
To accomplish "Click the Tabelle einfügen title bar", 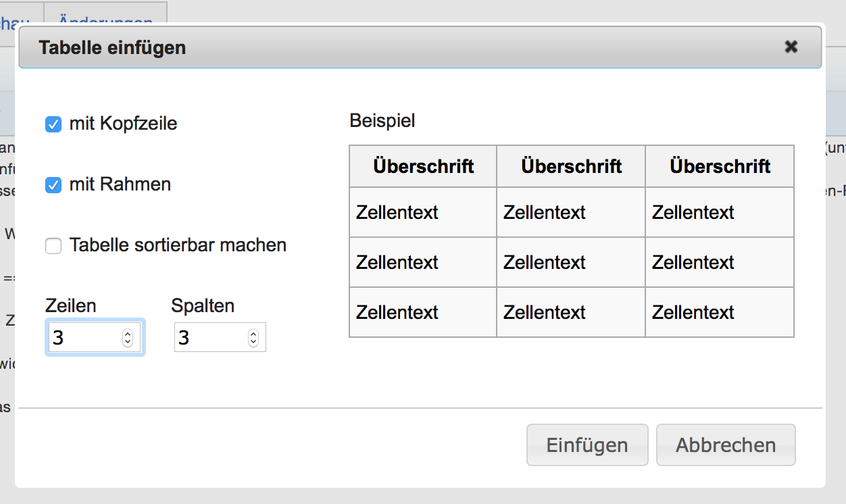I will point(405,47).
